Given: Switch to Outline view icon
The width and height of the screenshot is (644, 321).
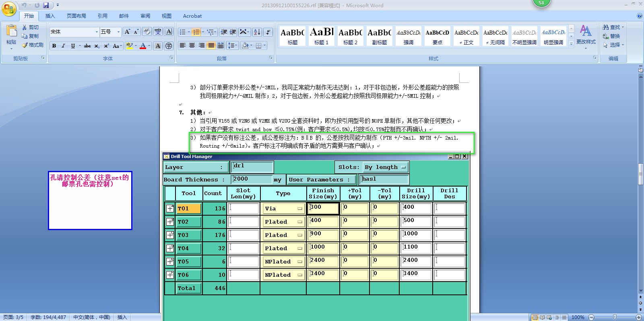Looking at the screenshot, I should (557, 317).
